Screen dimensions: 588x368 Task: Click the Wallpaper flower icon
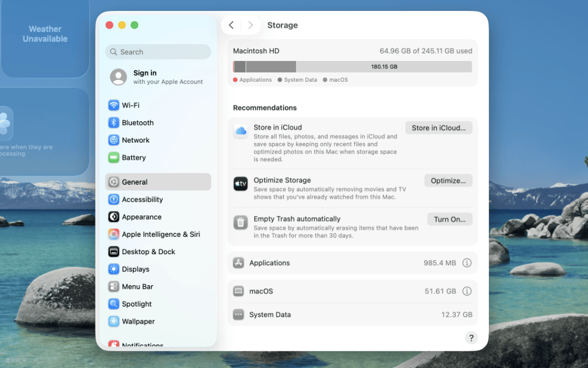tap(113, 321)
